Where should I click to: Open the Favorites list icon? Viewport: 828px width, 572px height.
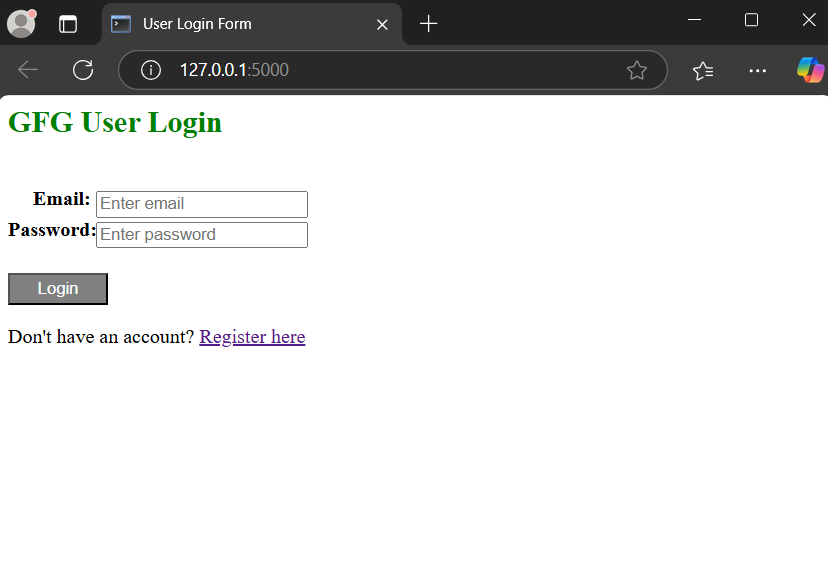pyautogui.click(x=703, y=70)
